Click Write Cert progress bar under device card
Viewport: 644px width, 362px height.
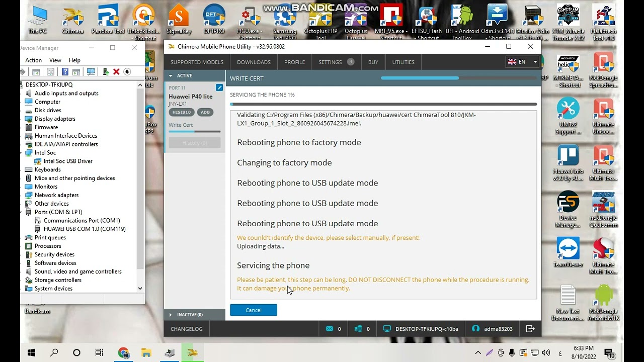195,132
